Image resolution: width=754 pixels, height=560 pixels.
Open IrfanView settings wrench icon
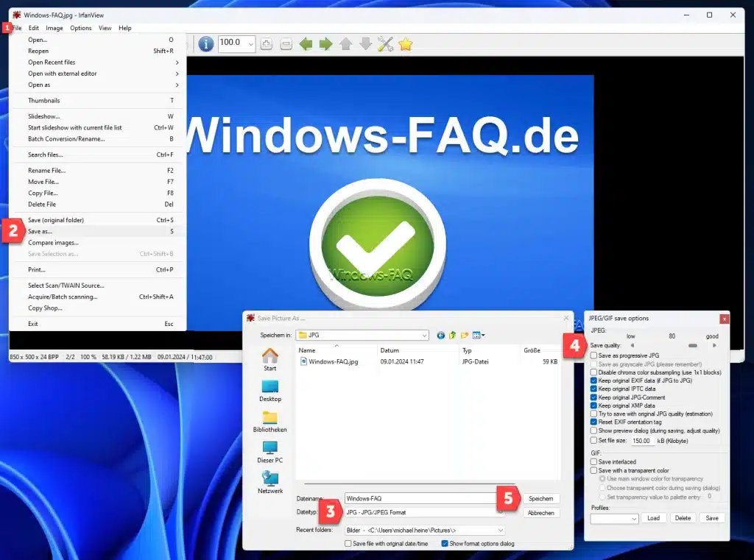coord(385,44)
